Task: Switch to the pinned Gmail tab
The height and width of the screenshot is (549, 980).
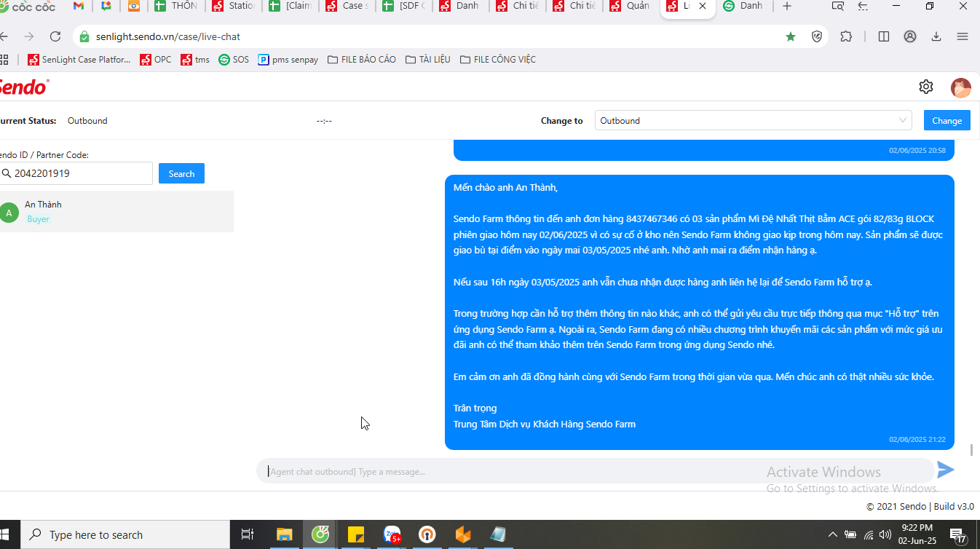Action: pyautogui.click(x=79, y=6)
